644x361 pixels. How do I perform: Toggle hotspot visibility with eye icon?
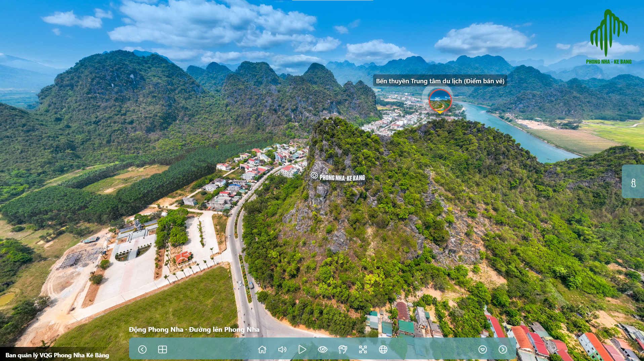tap(323, 350)
